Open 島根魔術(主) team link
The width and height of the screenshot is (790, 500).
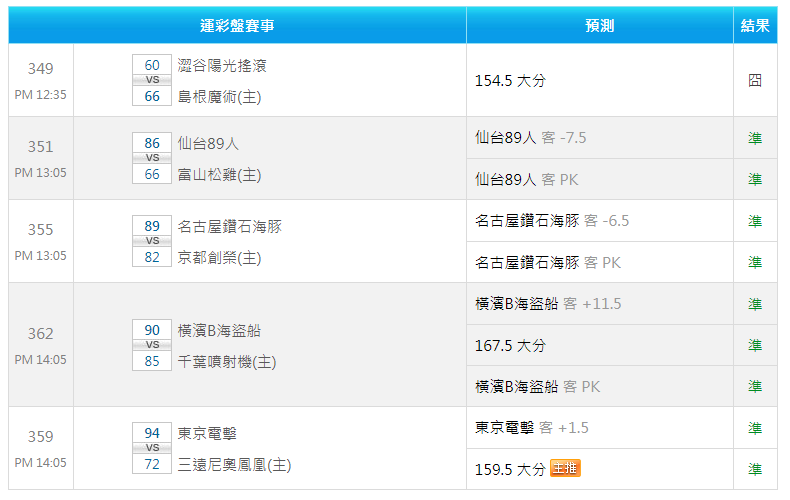[x=219, y=96]
